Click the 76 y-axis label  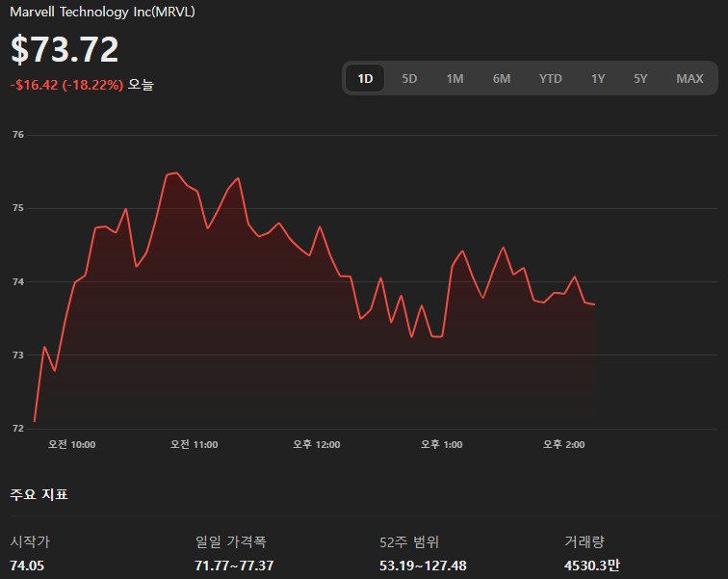click(x=18, y=135)
